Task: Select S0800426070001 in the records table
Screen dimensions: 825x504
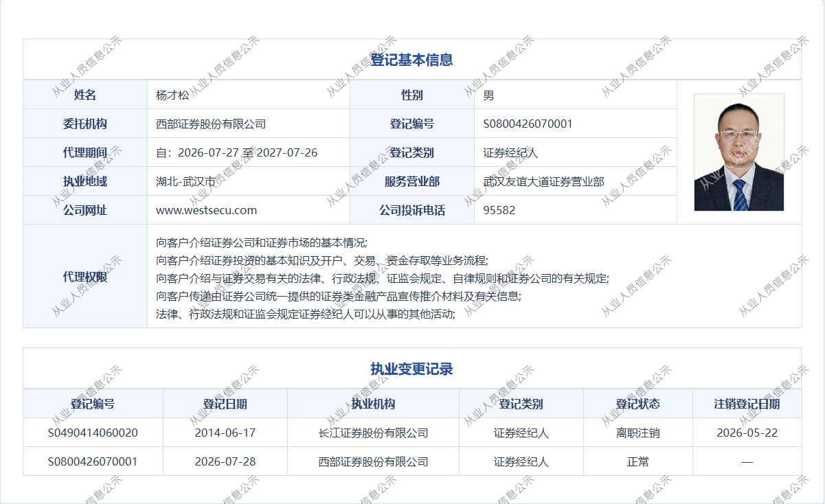Action: (x=93, y=462)
